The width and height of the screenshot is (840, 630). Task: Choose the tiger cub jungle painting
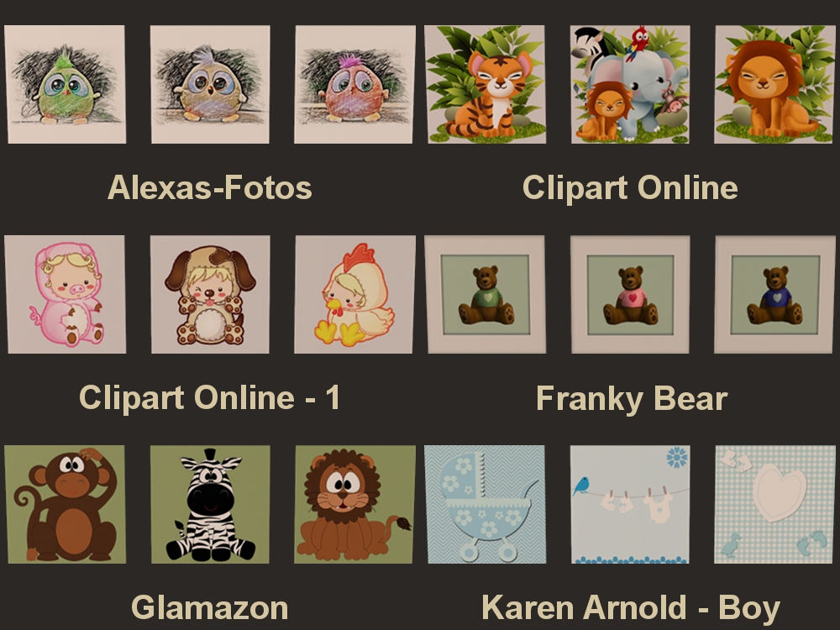(x=485, y=84)
